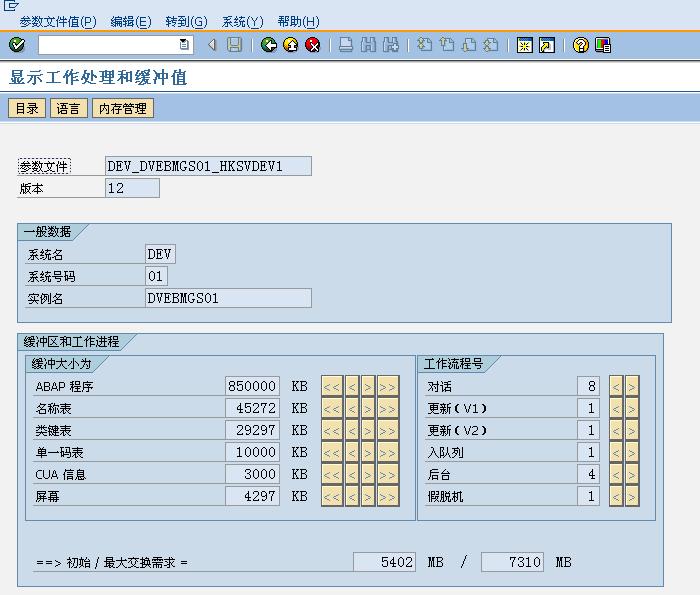Increase 后台 processes with > button
This screenshot has height=595, width=700.
[x=632, y=474]
